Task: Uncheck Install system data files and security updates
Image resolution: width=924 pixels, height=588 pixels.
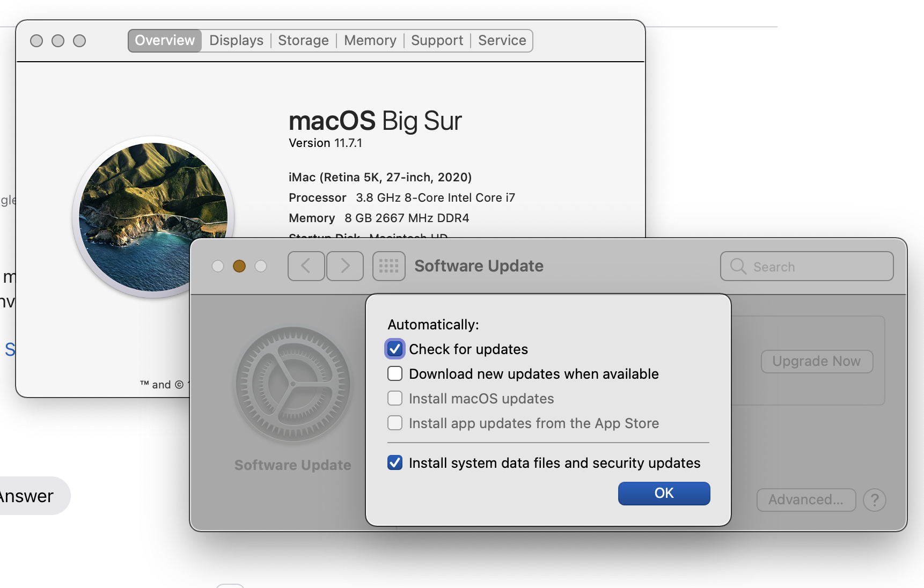Action: 395,463
